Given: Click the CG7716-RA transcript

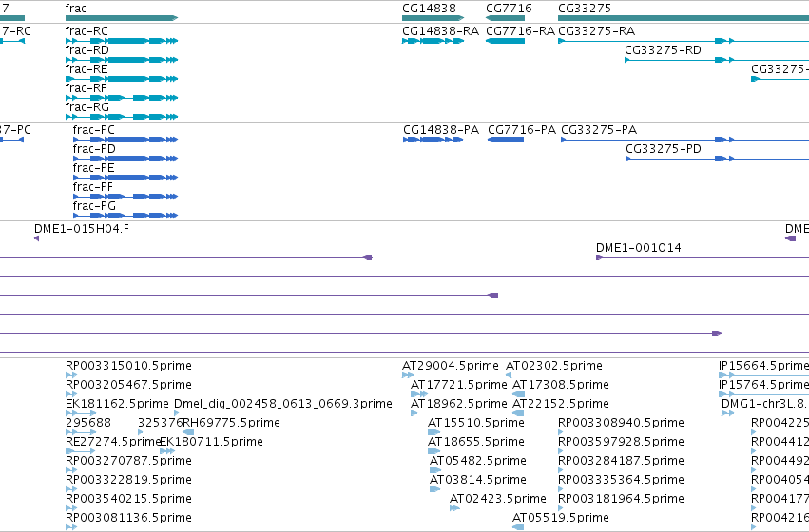Looking at the screenshot, I should 505,41.
